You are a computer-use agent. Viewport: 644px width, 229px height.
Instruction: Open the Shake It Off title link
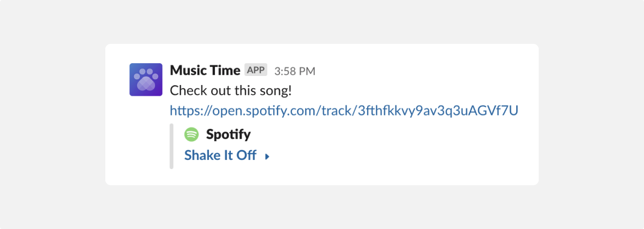click(x=220, y=156)
